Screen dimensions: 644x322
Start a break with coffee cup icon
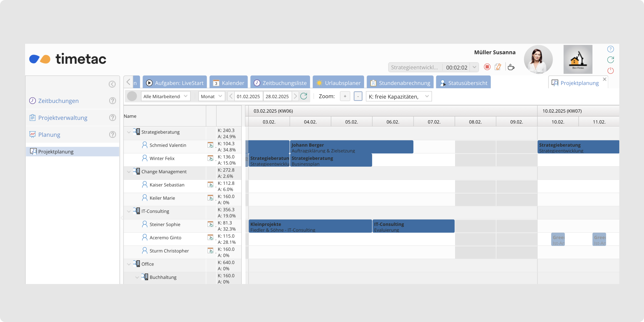click(x=511, y=67)
